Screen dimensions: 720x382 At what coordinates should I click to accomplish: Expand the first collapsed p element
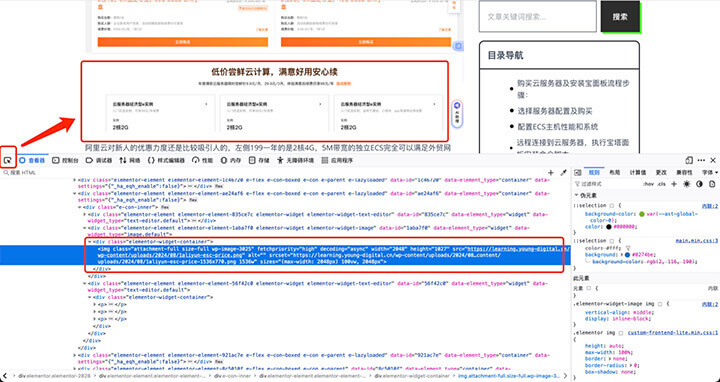[x=95, y=305]
